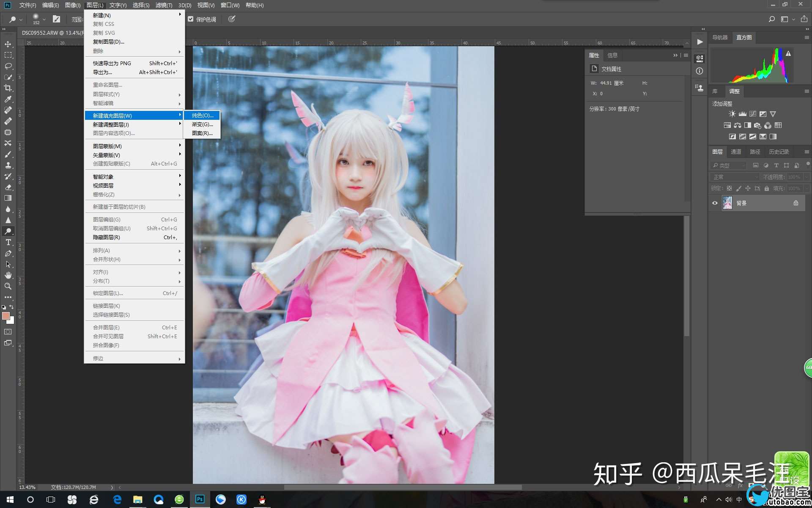Screen dimensions: 812x508
Task: Open the search icon in options bar
Action: tap(772, 19)
